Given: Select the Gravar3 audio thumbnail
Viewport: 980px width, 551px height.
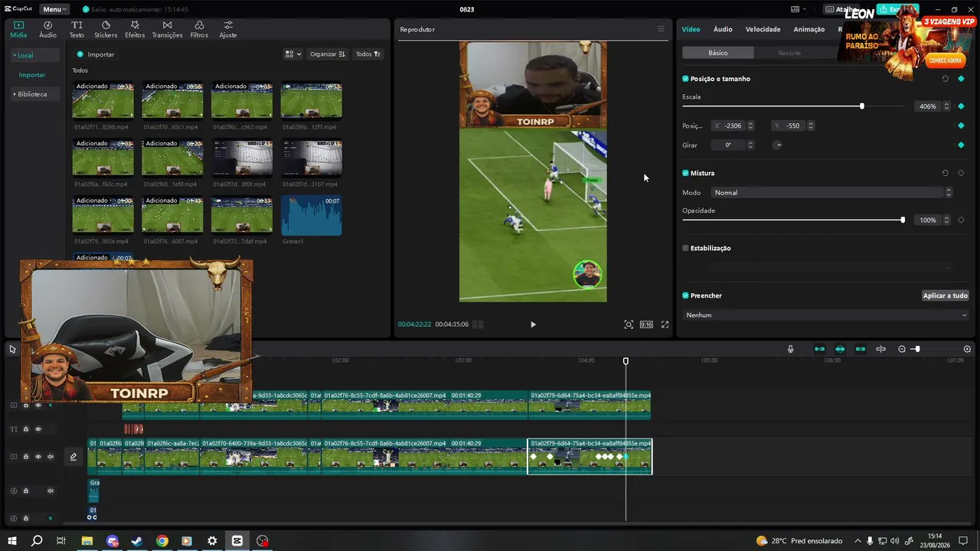Looking at the screenshot, I should pos(312,215).
